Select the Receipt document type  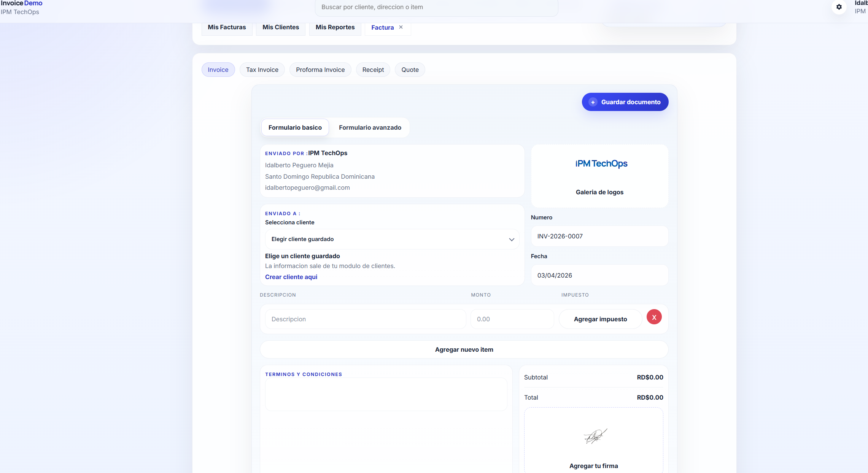click(x=373, y=70)
